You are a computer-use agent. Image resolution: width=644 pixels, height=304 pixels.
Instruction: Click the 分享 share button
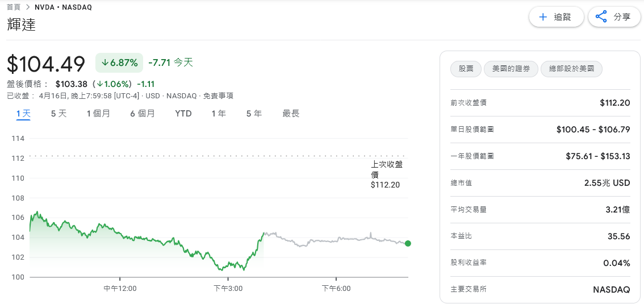615,17
